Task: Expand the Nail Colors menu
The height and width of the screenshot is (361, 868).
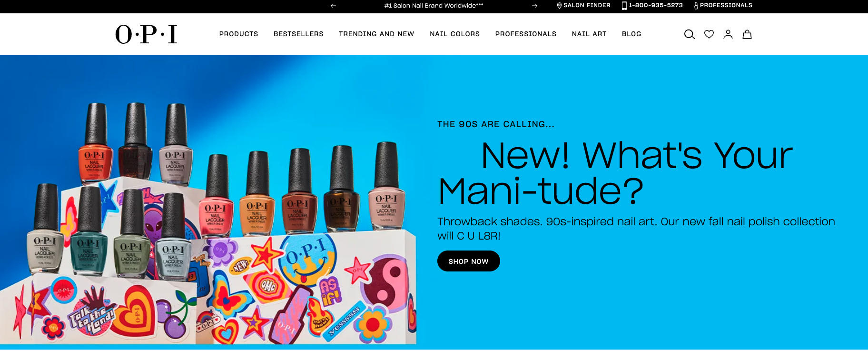Action: pyautogui.click(x=454, y=34)
